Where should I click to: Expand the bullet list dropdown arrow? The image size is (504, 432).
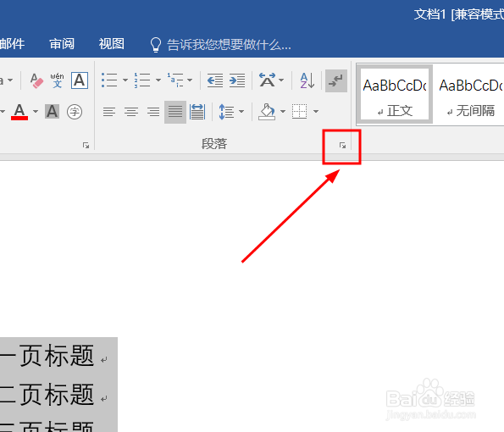click(x=125, y=80)
